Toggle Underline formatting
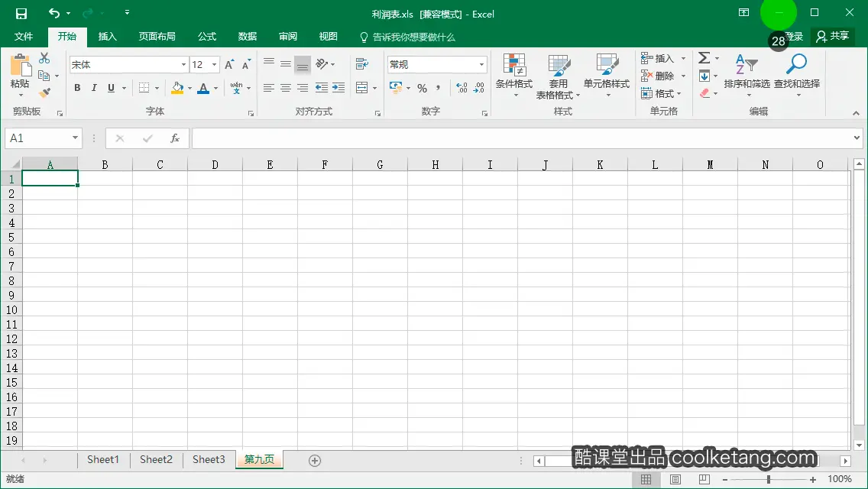This screenshot has width=868, height=489. point(112,88)
